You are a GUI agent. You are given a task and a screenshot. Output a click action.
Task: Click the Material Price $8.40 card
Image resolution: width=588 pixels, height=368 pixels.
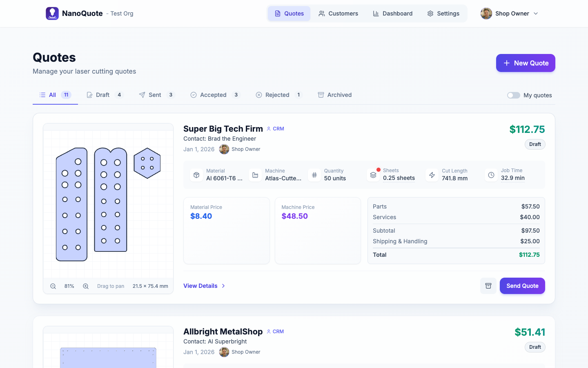pyautogui.click(x=227, y=231)
